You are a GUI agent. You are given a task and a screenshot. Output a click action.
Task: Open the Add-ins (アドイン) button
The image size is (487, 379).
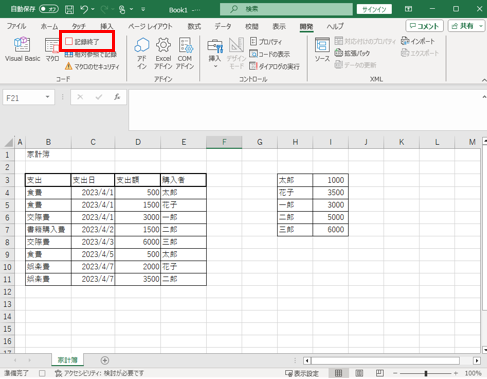[x=142, y=53]
